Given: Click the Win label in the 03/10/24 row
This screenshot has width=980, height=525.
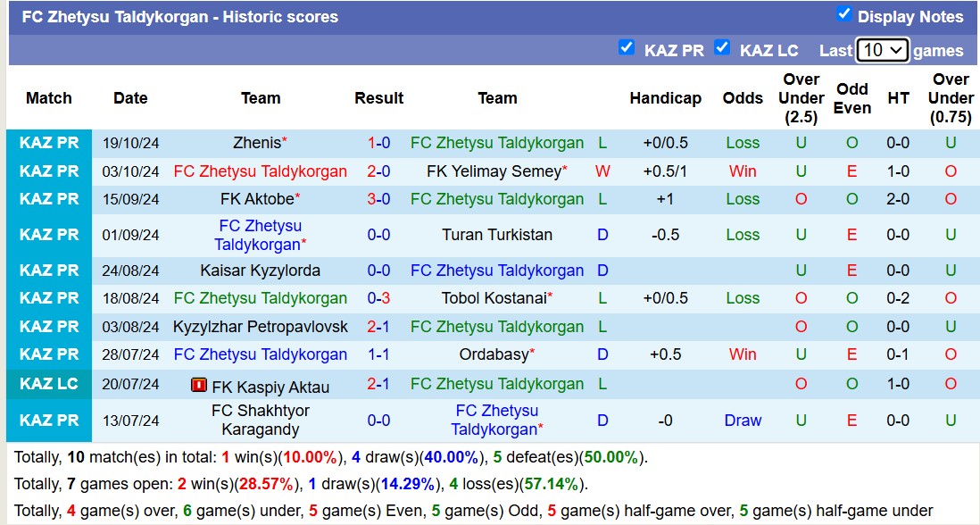Looking at the screenshot, I should (743, 171).
